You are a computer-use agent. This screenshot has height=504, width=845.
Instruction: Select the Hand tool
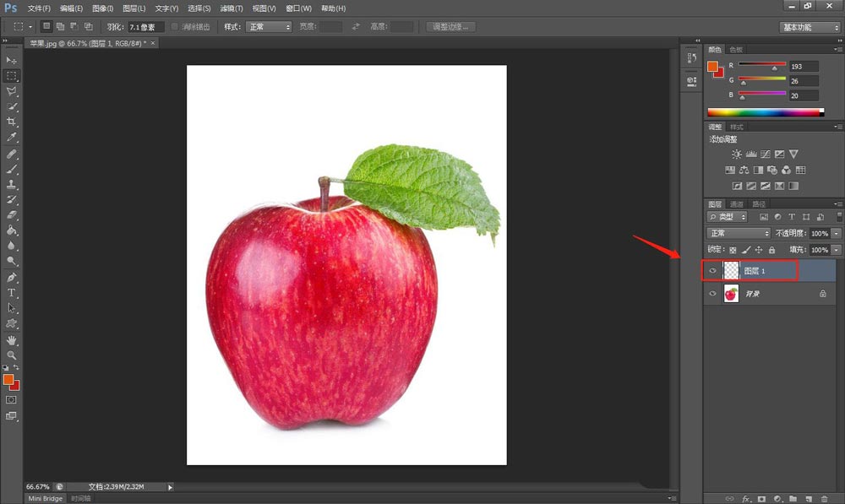(x=11, y=340)
